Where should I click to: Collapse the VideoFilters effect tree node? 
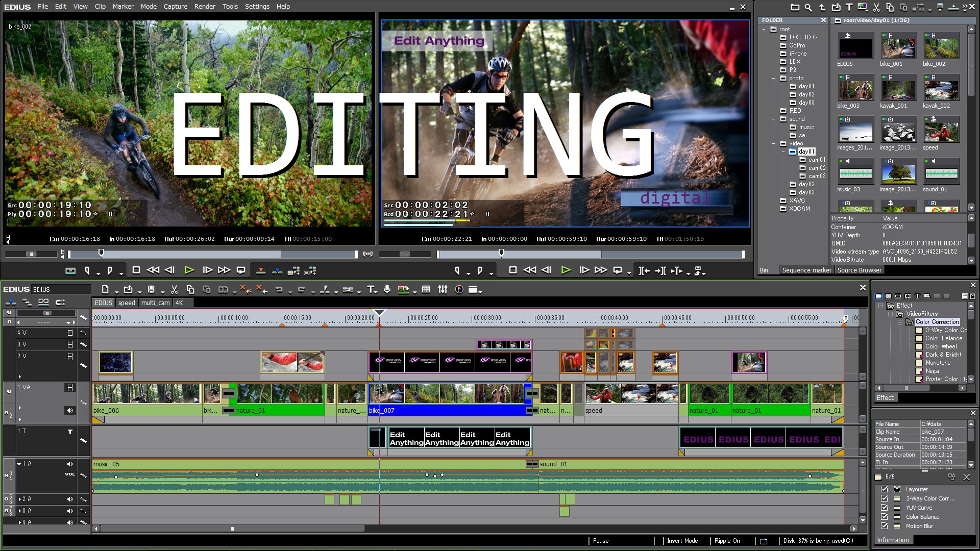(x=890, y=314)
